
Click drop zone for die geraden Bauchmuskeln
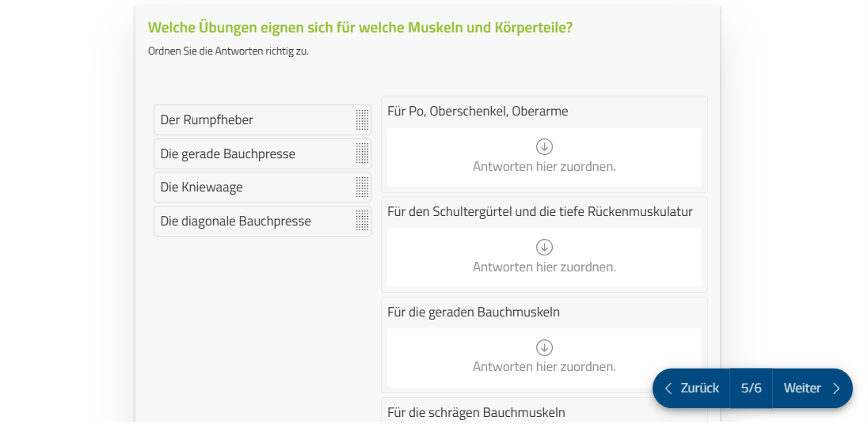pos(544,358)
